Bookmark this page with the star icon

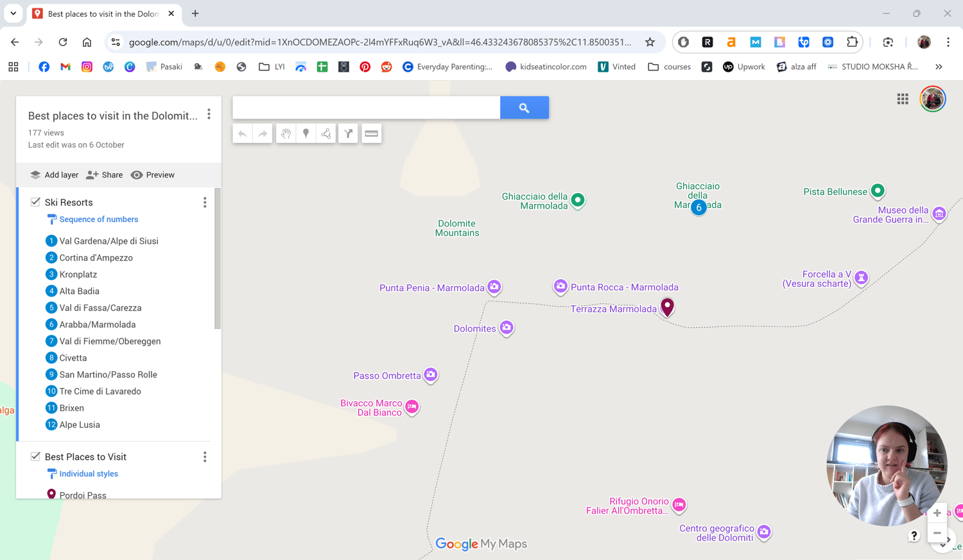coord(650,42)
